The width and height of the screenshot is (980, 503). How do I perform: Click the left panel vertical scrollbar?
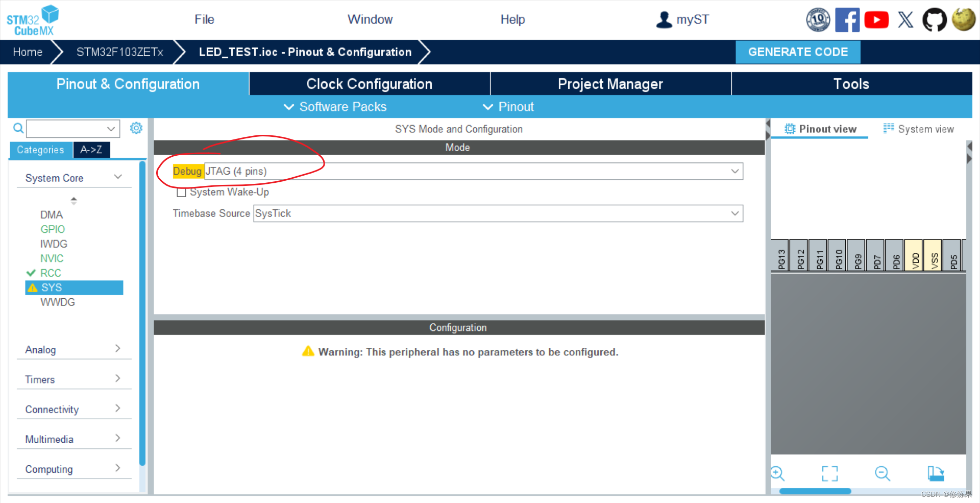click(x=142, y=313)
